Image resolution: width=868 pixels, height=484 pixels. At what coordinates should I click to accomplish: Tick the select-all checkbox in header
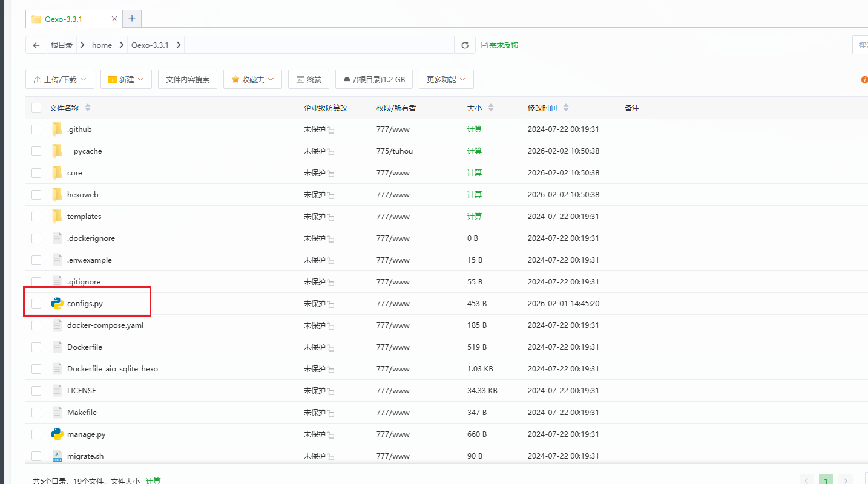[x=36, y=108]
